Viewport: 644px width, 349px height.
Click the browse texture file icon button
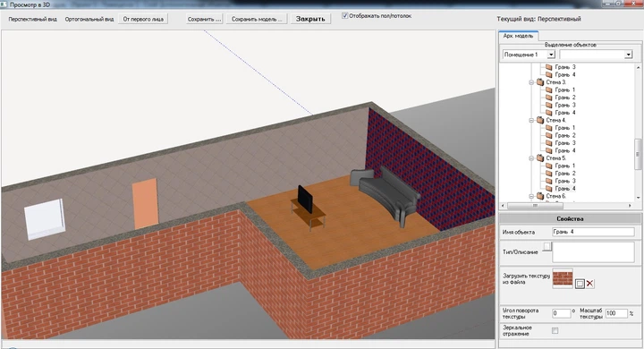[580, 284]
